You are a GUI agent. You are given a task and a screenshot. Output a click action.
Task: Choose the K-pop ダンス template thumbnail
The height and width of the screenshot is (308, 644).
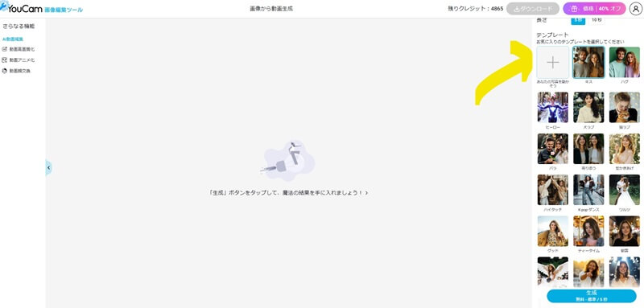pos(588,190)
